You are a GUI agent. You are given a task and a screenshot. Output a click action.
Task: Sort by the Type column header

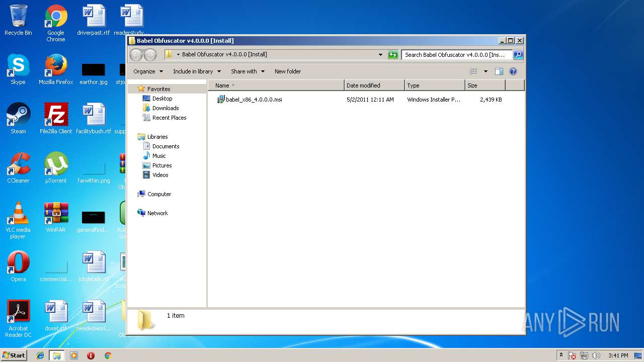tap(435, 85)
